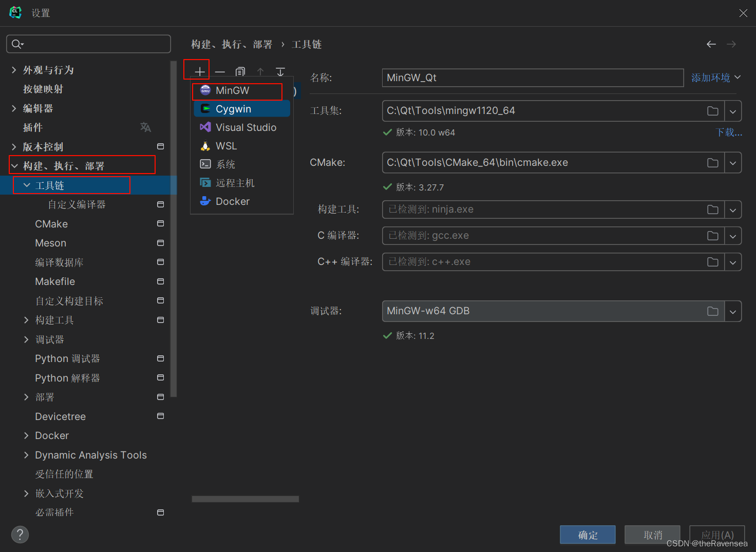This screenshot has width=756, height=552.
Task: Click the 下载... link
Action: click(x=729, y=132)
